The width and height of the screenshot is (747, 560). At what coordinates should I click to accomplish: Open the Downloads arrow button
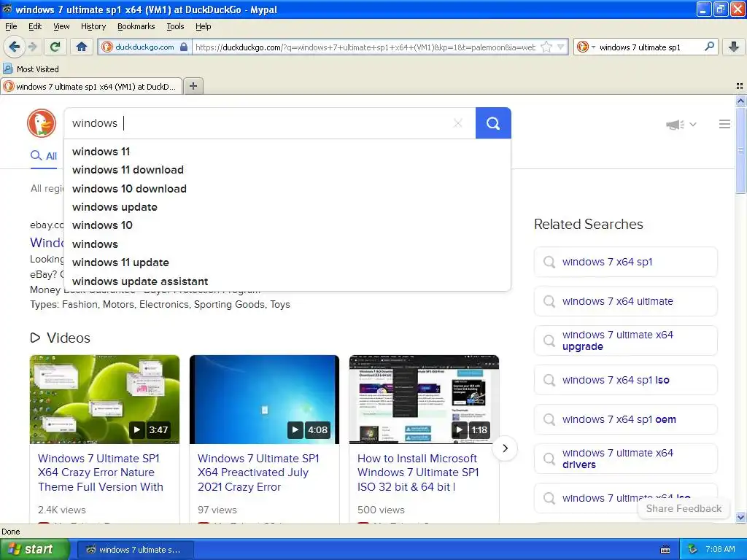(x=734, y=47)
